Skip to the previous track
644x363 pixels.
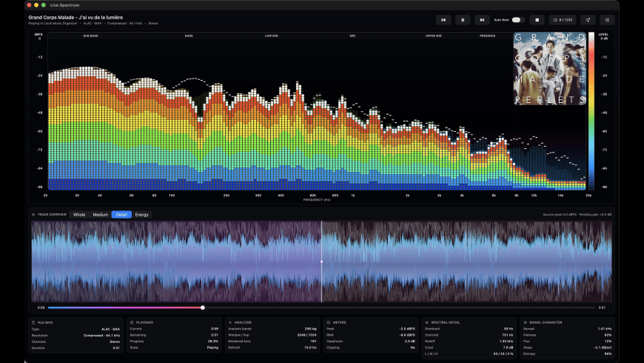coord(443,20)
